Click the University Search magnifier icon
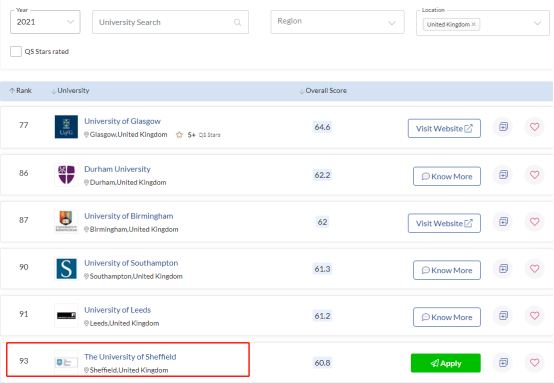Viewport: 554px width, 383px height. (x=237, y=23)
